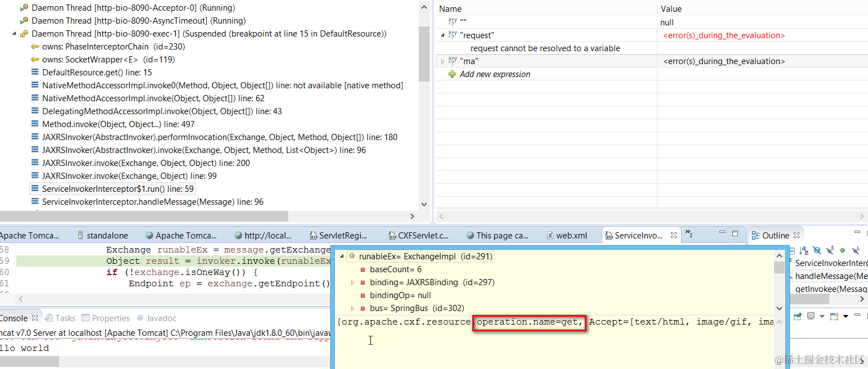Viewport: 868px width, 369px height.
Task: Click the thread icon of http-bio-8090-Acceptor-0
Action: point(24,8)
